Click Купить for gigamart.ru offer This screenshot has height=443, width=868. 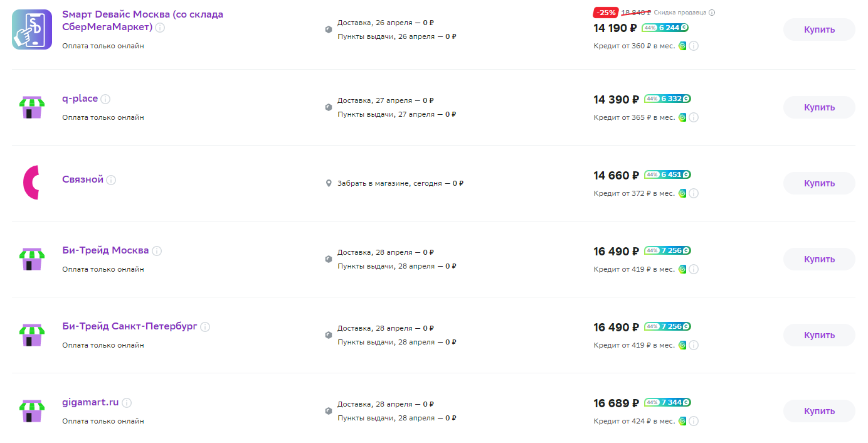coord(819,411)
